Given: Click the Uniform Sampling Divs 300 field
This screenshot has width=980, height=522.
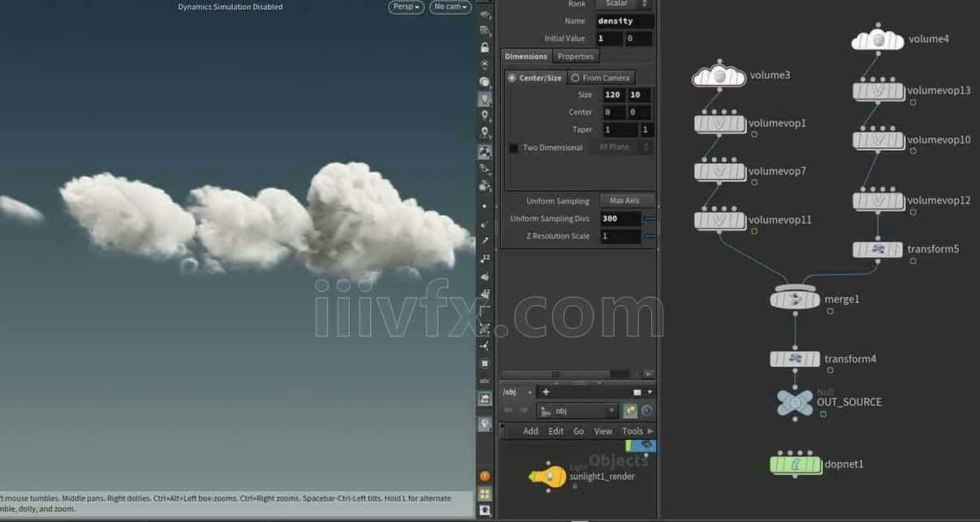Looking at the screenshot, I should pyautogui.click(x=620, y=219).
